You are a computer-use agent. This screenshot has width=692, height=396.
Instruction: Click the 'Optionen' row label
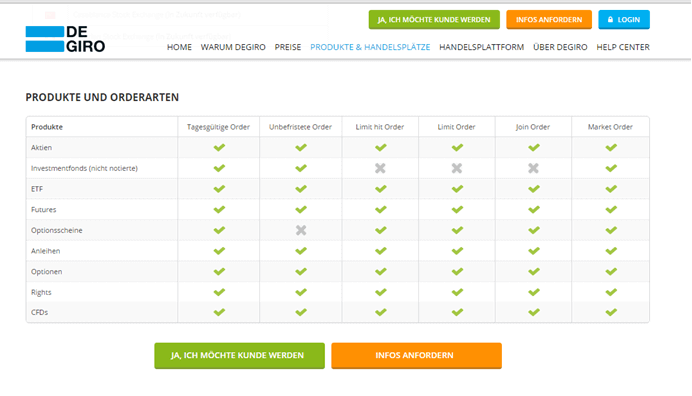(x=46, y=272)
